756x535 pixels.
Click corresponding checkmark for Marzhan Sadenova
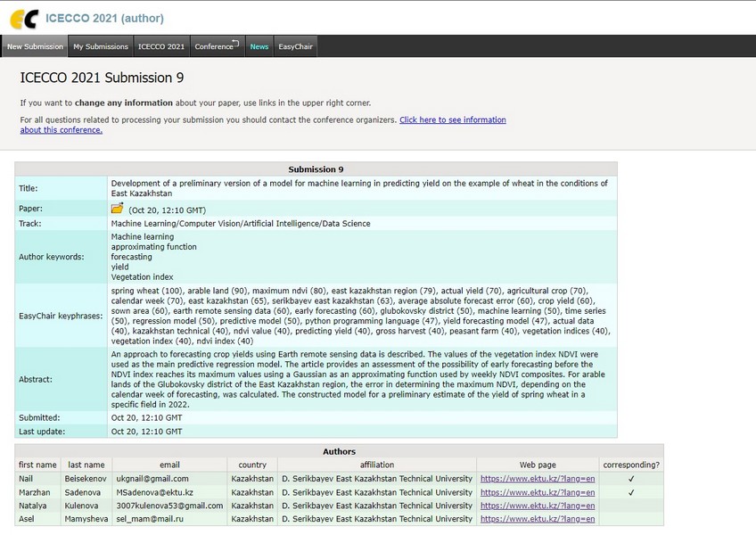631,492
